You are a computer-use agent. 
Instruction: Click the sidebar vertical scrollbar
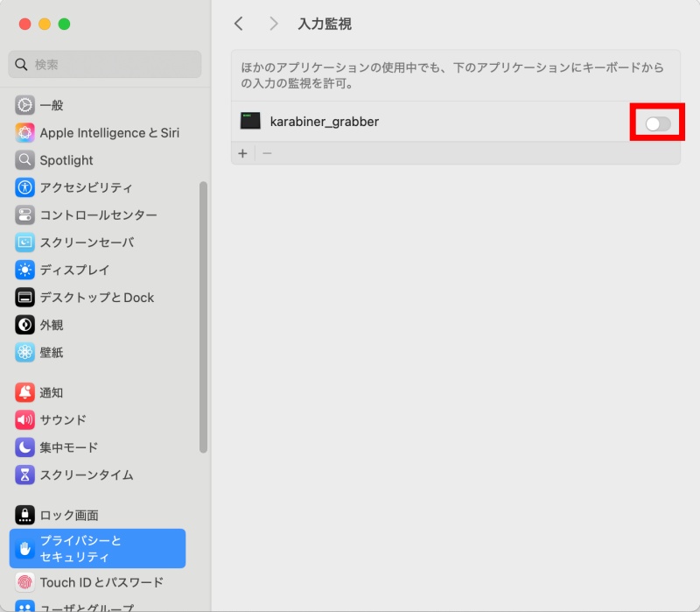pyautogui.click(x=203, y=315)
